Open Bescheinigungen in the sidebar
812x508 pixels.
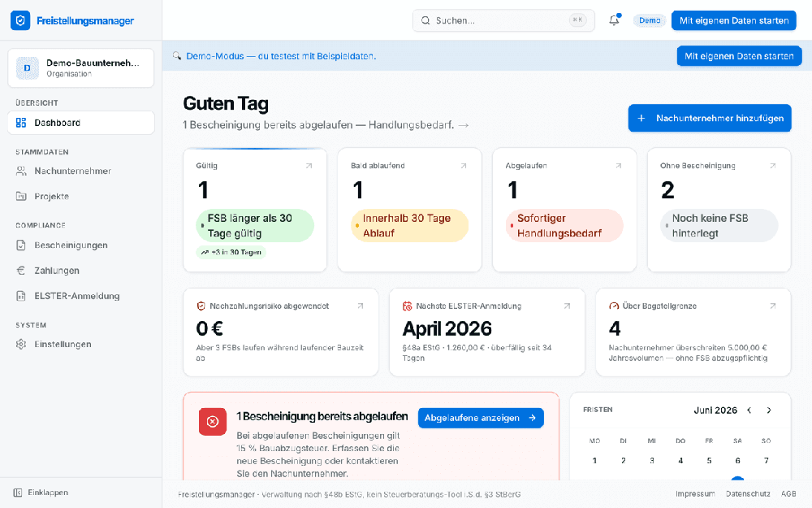tap(80, 245)
